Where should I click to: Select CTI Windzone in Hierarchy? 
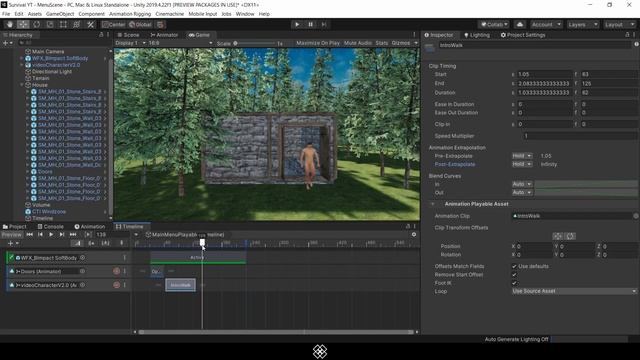click(49, 211)
